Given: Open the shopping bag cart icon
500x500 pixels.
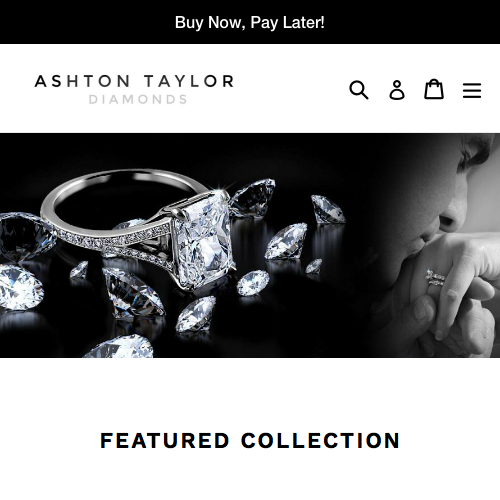Looking at the screenshot, I should pyautogui.click(x=434, y=89).
